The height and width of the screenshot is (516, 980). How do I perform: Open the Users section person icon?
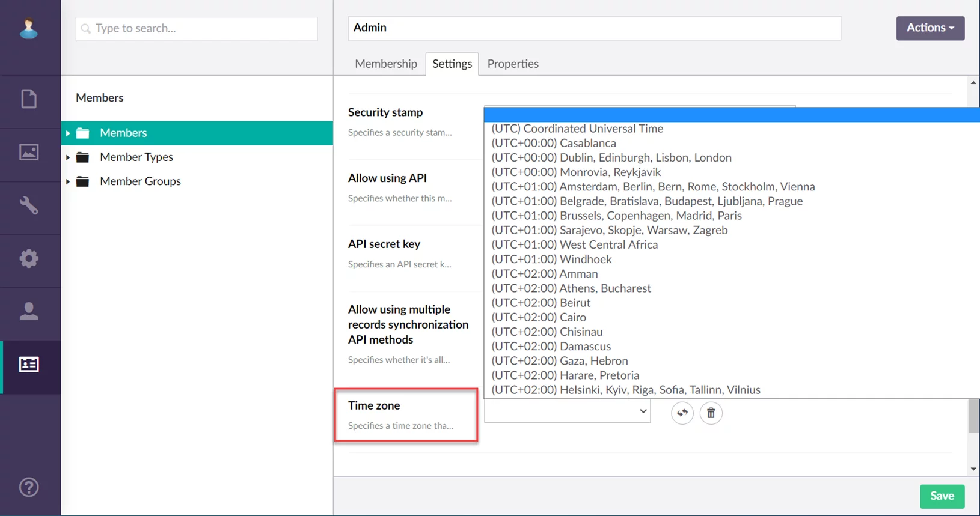29,311
